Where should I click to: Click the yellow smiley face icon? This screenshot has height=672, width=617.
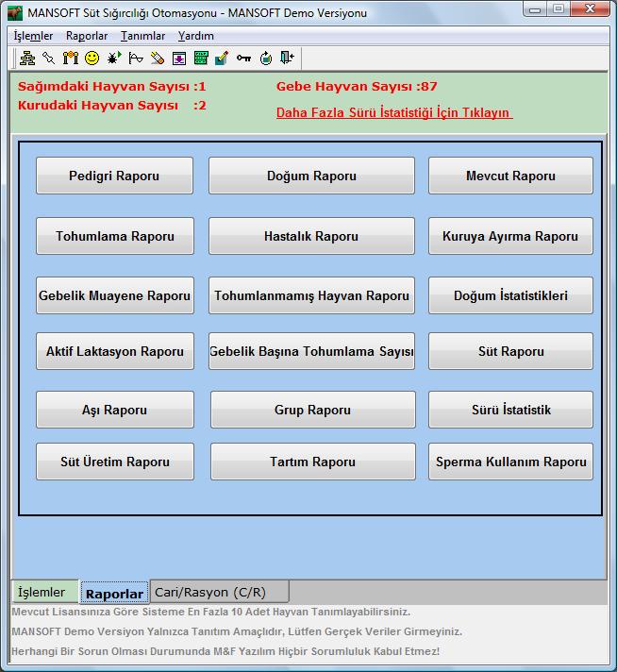(x=92, y=58)
